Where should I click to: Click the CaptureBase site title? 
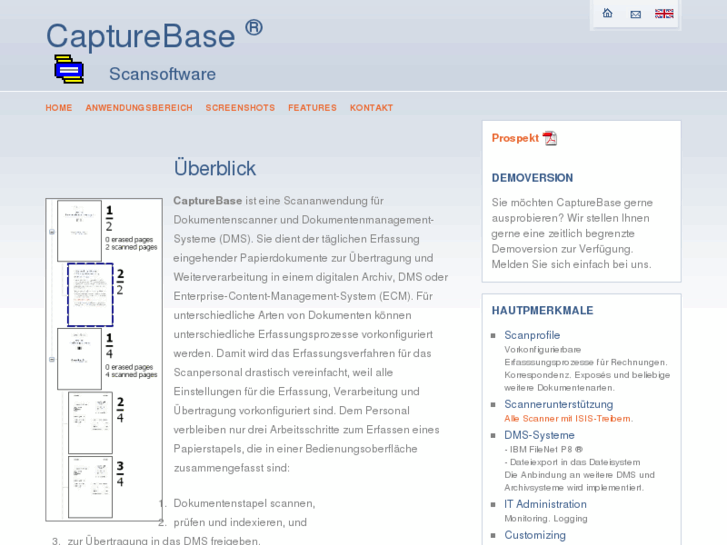coord(154,35)
